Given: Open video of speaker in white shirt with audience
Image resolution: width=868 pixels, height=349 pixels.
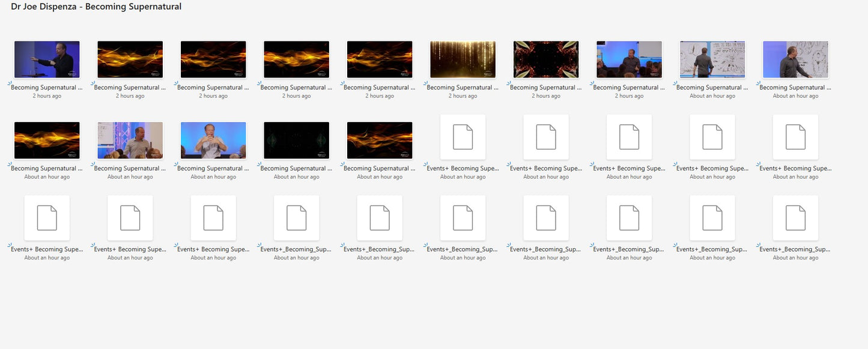Looking at the screenshot, I should pos(130,140).
